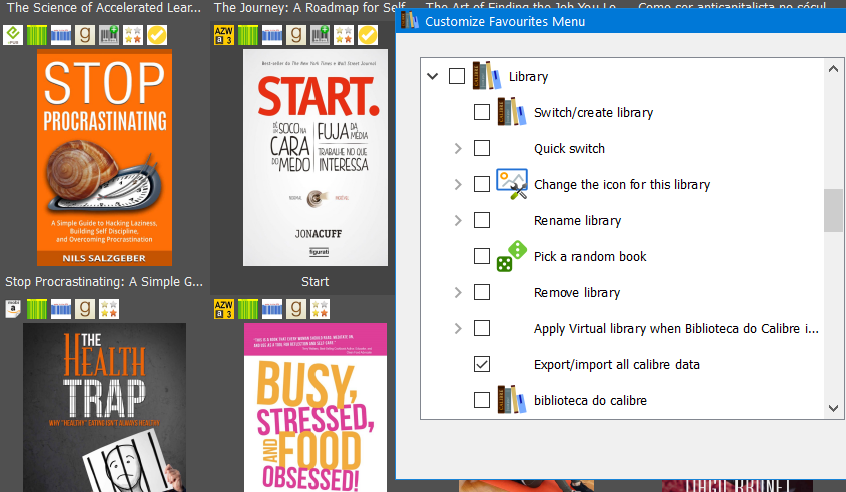This screenshot has height=492, width=846.
Task: Click the blue Amazon barcode emblem above Stop Procrastinating
Action: tap(61, 35)
